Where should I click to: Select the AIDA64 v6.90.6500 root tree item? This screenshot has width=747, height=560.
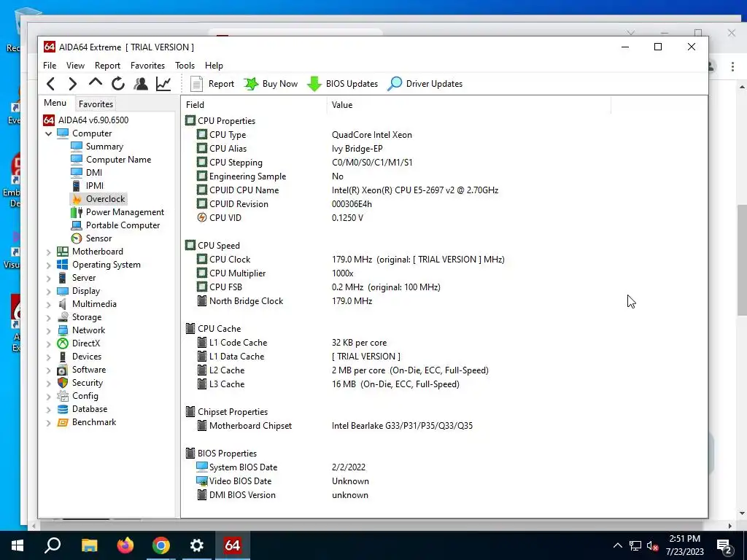click(x=86, y=120)
